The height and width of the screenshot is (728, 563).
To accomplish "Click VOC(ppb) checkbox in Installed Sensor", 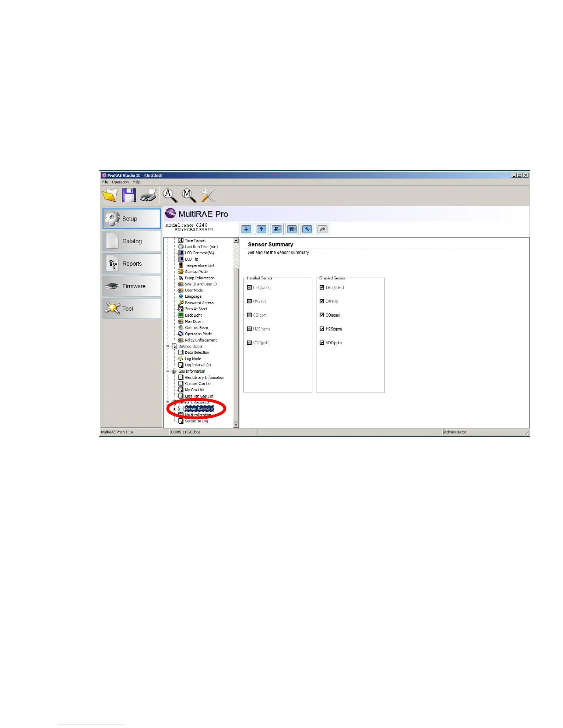I will point(249,342).
